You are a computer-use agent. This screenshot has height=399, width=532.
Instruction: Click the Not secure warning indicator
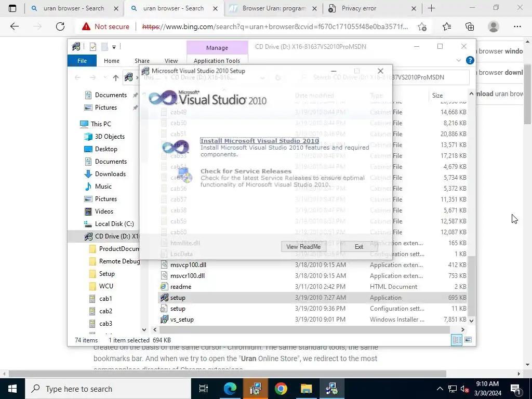pos(105,26)
